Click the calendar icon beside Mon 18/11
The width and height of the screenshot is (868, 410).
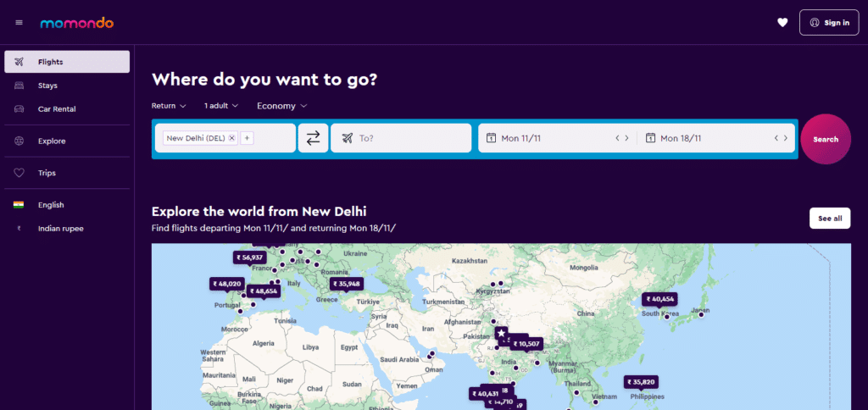[650, 138]
